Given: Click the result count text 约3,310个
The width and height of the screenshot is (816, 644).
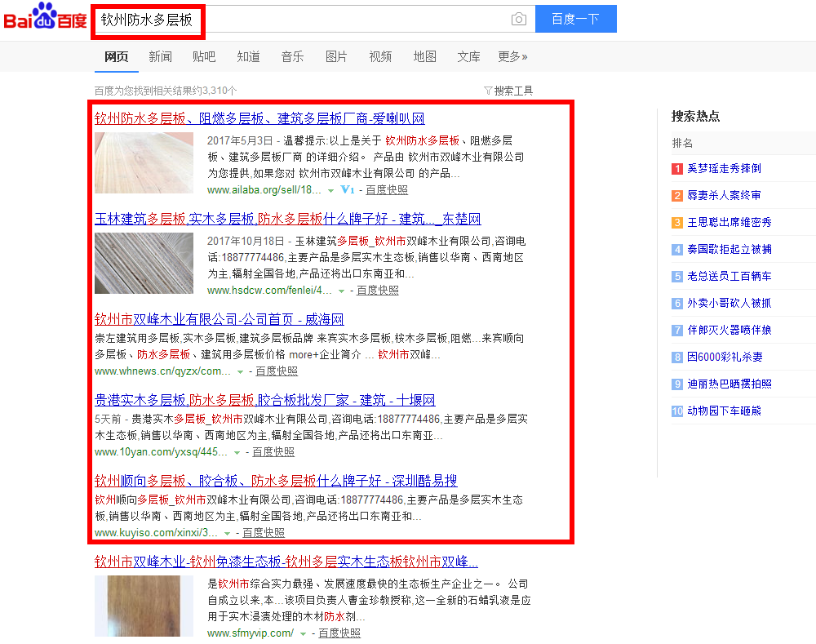Looking at the screenshot, I should pos(215,91).
